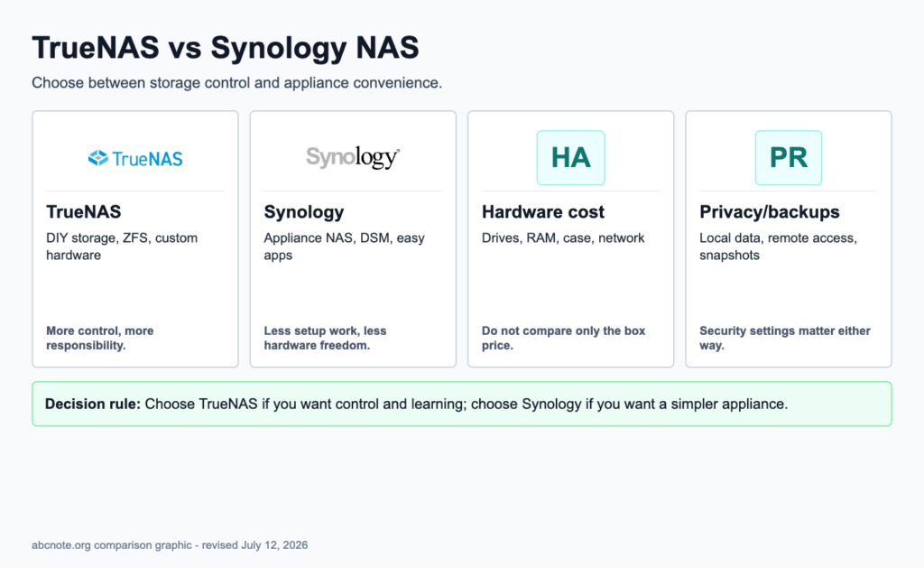Click 'More control, more responsibility.' note
This screenshot has height=568, width=924.
click(99, 338)
